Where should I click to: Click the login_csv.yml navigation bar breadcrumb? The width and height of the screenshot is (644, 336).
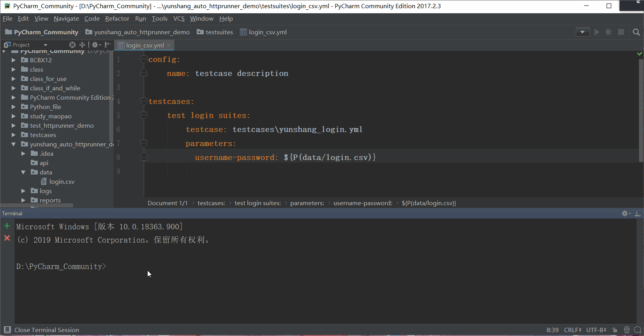[263, 32]
